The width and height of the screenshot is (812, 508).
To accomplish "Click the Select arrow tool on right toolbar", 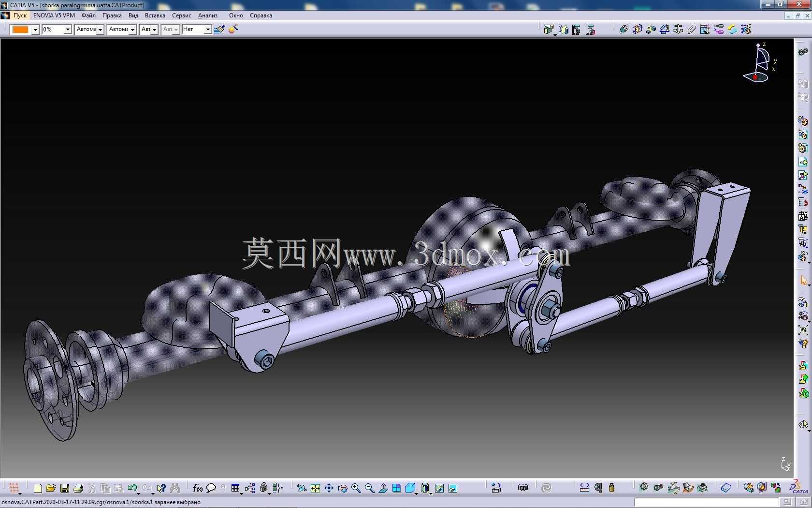I will click(x=803, y=281).
